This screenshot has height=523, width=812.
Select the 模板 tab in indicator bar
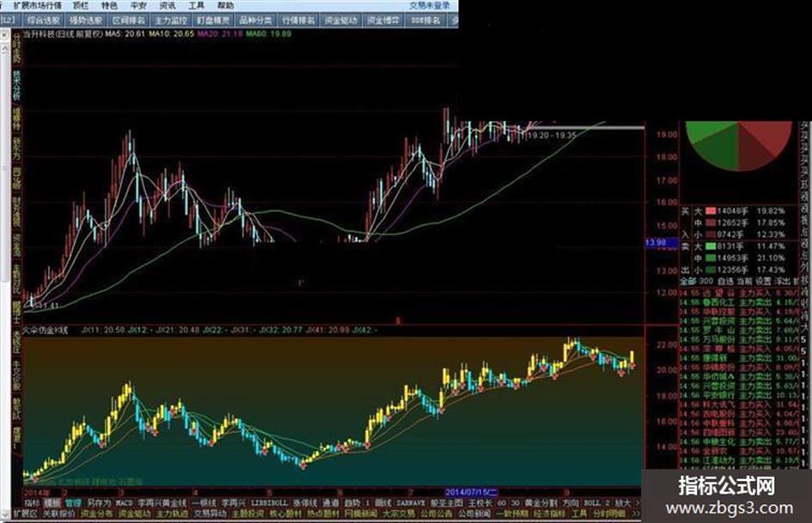52,502
